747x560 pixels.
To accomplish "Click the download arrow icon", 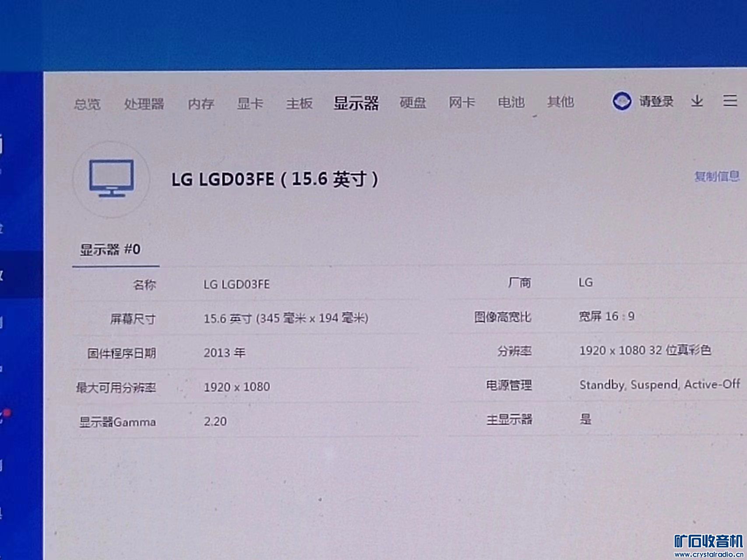I will coord(697,101).
